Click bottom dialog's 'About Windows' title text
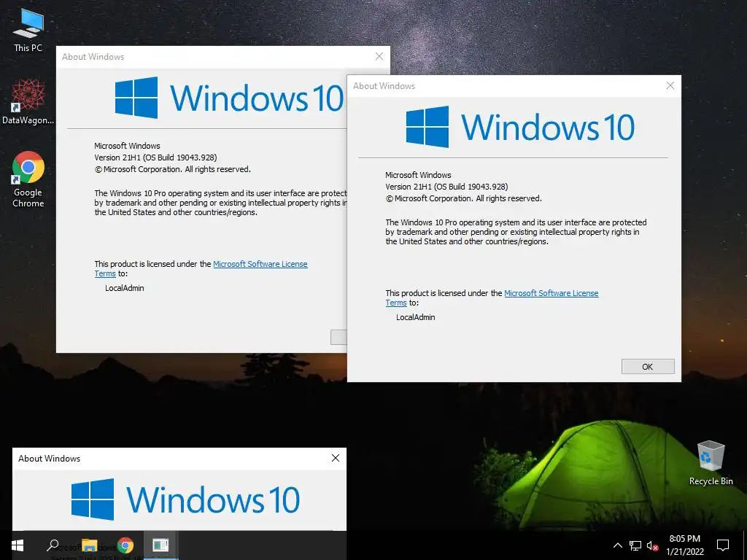Screen dimensions: 747x560 click(x=49, y=459)
